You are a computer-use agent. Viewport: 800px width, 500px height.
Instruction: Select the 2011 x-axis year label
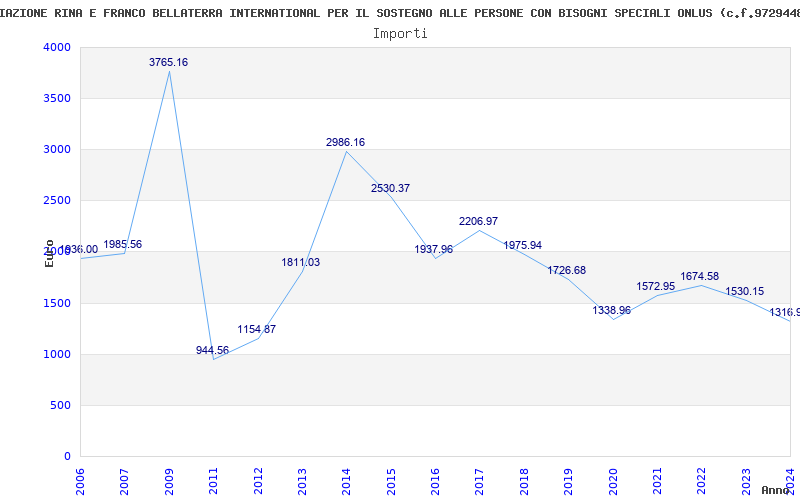pos(213,481)
